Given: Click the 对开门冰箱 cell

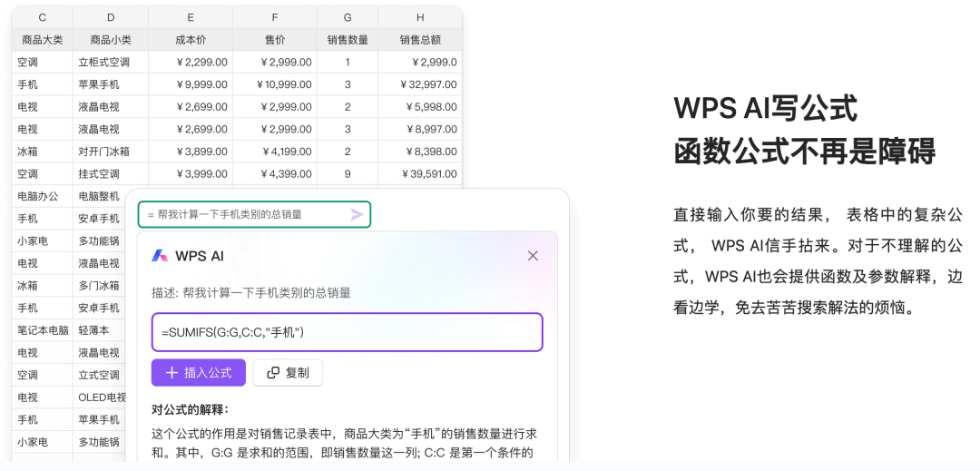Looking at the screenshot, I should point(111,152).
